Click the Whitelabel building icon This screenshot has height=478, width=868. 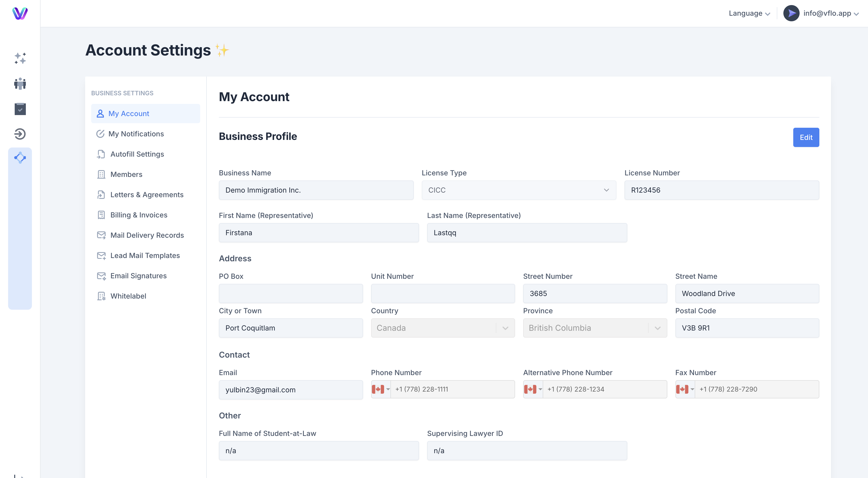pos(101,296)
